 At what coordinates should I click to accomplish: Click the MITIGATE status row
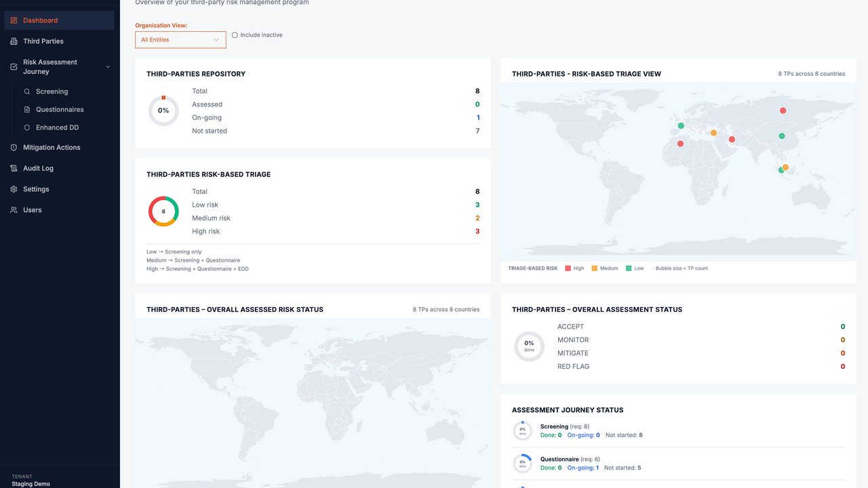(x=701, y=353)
